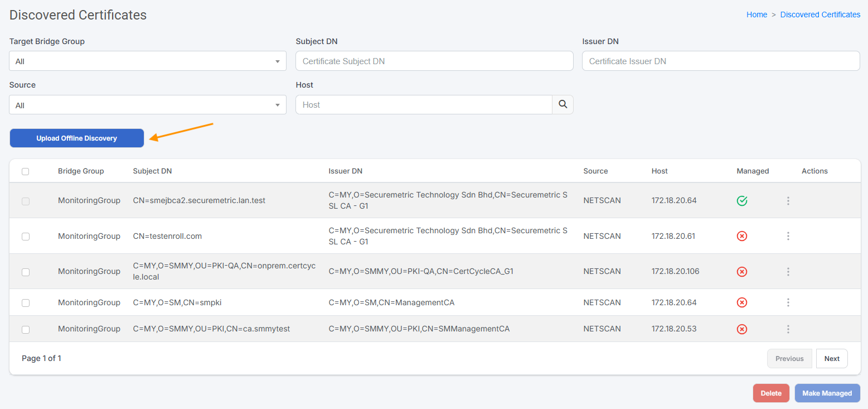The height and width of the screenshot is (409, 868).
Task: Click the Host search magnifier icon
Action: 563,105
